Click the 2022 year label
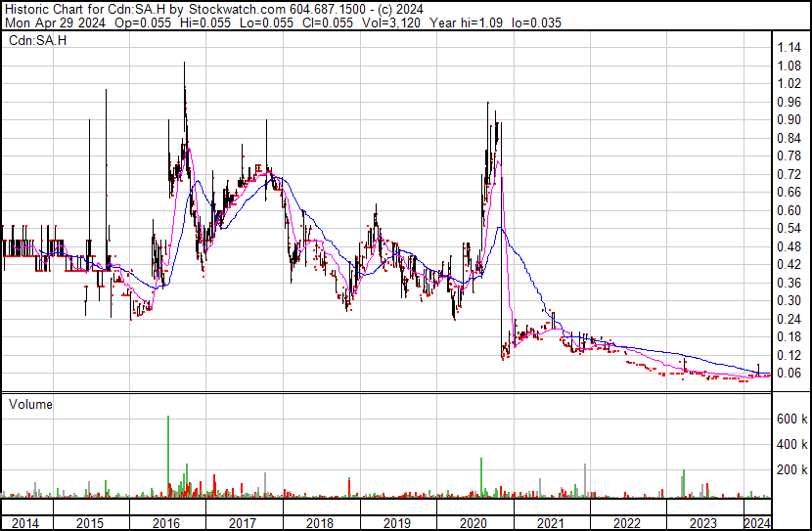Image resolution: width=812 pixels, height=531 pixels. tap(627, 523)
